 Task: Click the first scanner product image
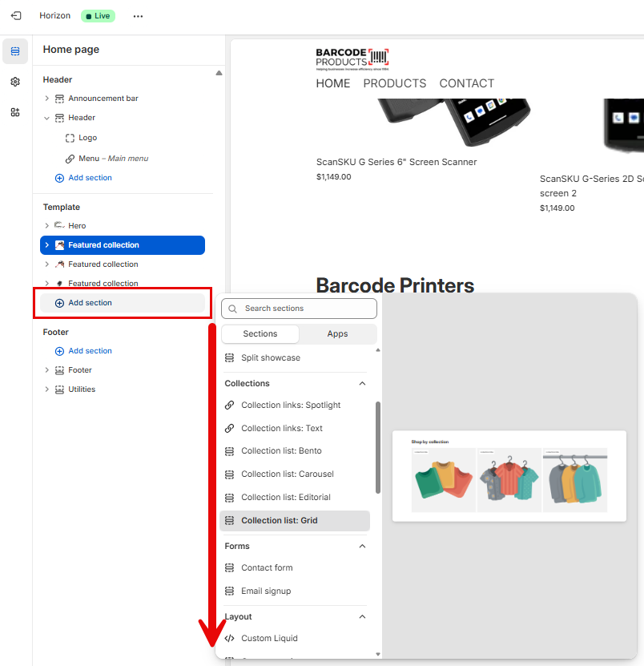(453, 123)
